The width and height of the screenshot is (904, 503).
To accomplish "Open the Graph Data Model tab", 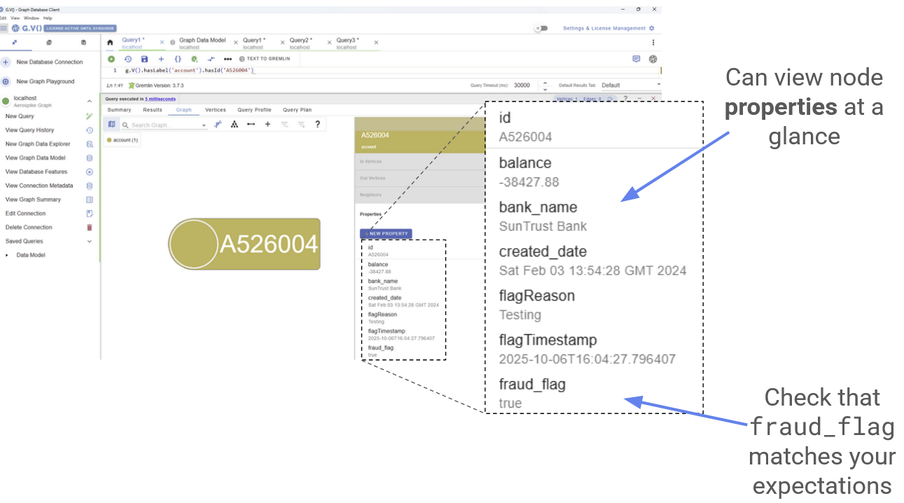I will click(202, 40).
